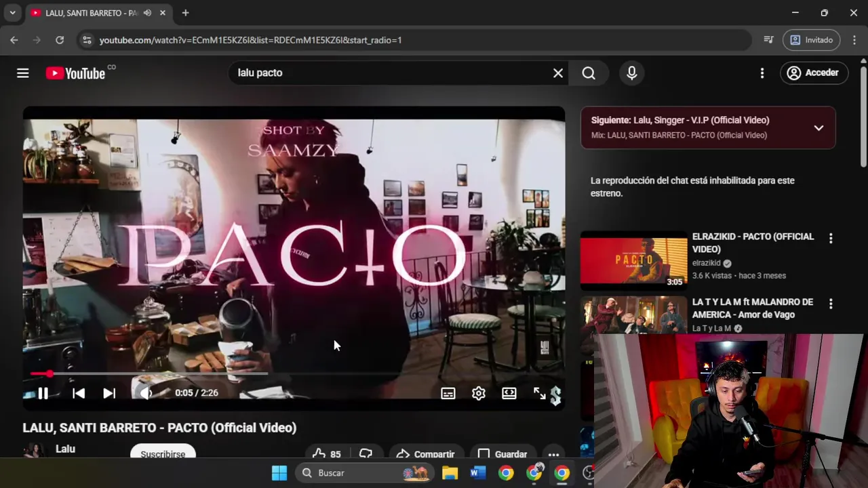Open the elrazikid channel name
Viewport: 868px width, 488px height.
coord(707,263)
